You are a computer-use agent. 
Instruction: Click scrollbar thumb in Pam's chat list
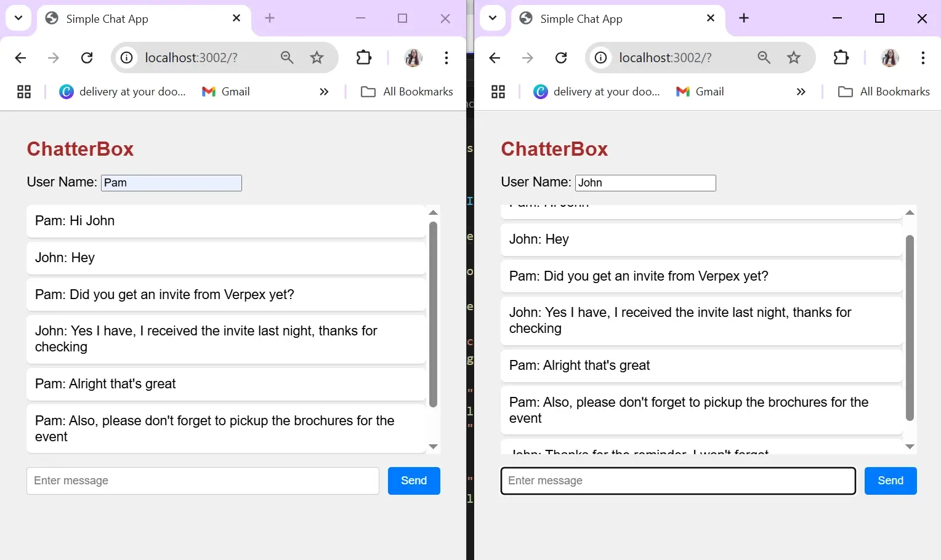click(433, 314)
